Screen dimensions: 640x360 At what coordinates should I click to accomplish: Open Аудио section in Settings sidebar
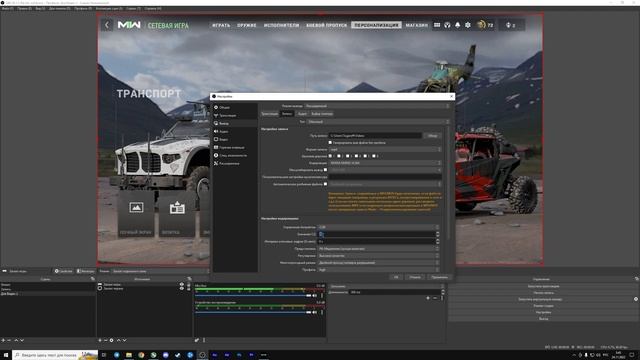(x=235, y=131)
